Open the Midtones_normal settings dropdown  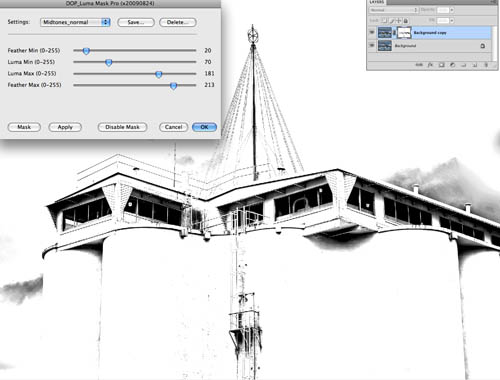point(75,22)
